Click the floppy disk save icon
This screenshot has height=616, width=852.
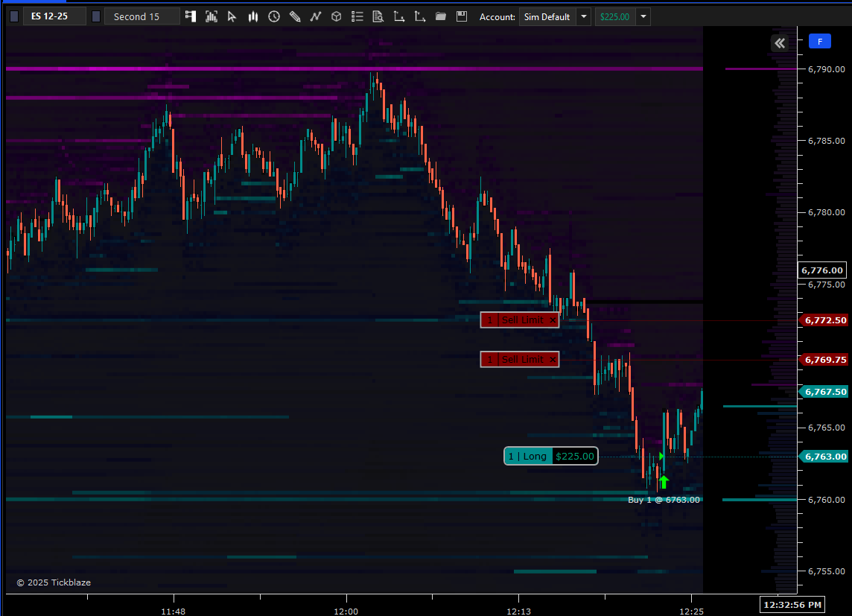(462, 16)
